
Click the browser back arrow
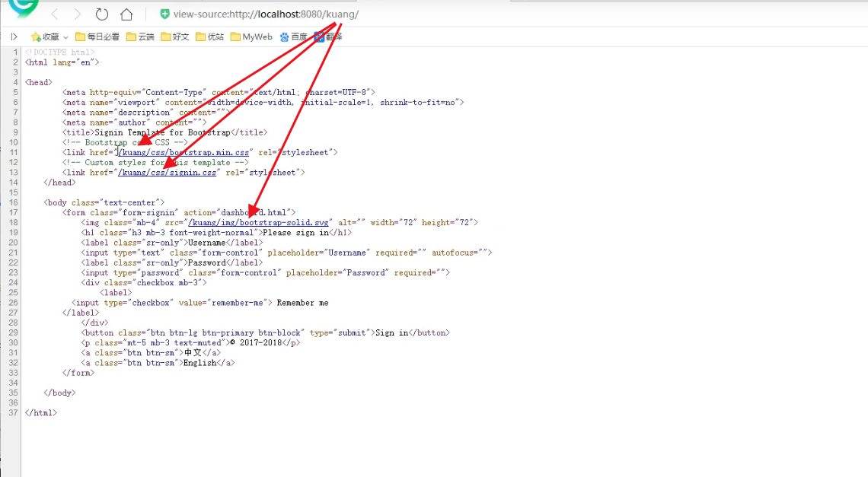click(54, 14)
